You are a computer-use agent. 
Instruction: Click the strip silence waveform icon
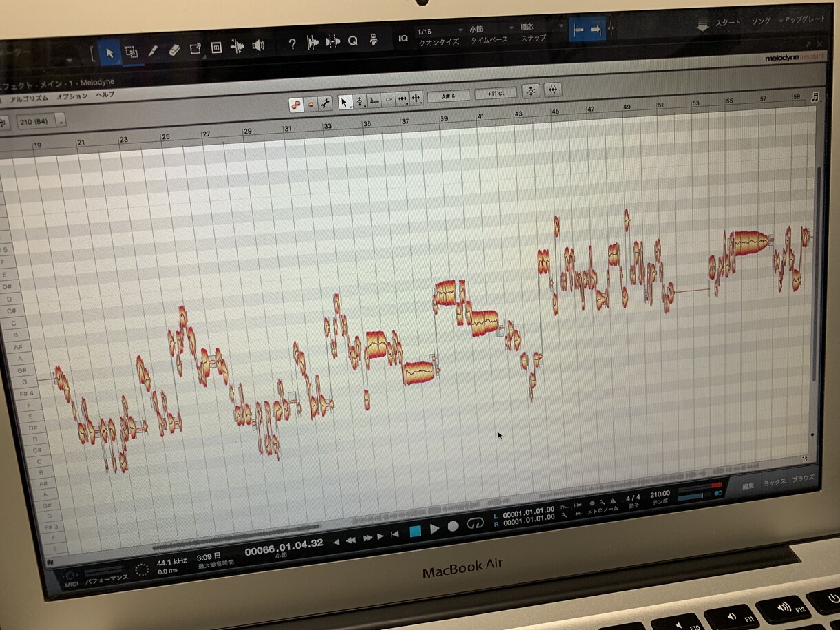point(313,43)
